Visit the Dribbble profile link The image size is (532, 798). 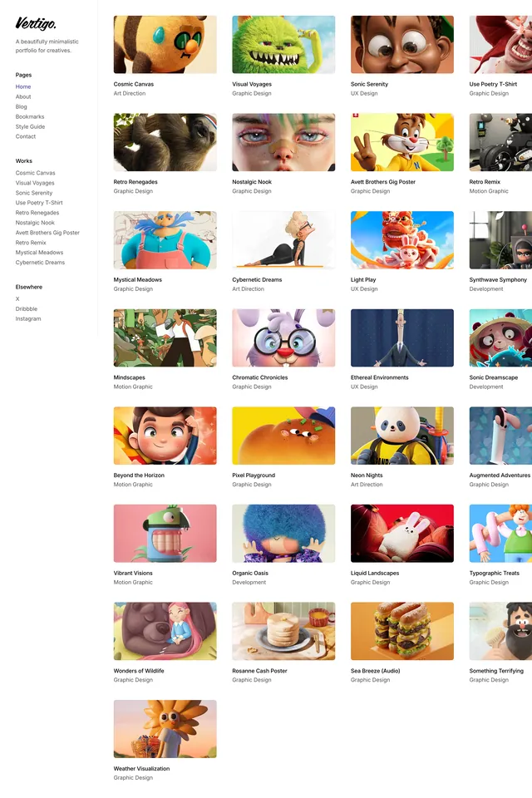point(26,309)
